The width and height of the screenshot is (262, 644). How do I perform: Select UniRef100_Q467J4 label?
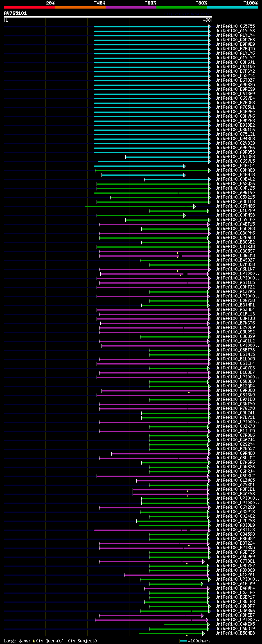(x=235, y=440)
